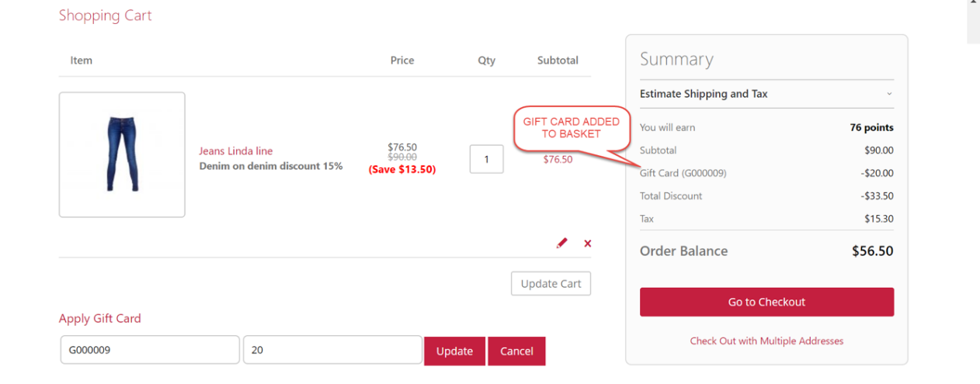Select the Gift Card (G000009) summary line
The width and height of the screenshot is (980, 384).
(x=683, y=173)
